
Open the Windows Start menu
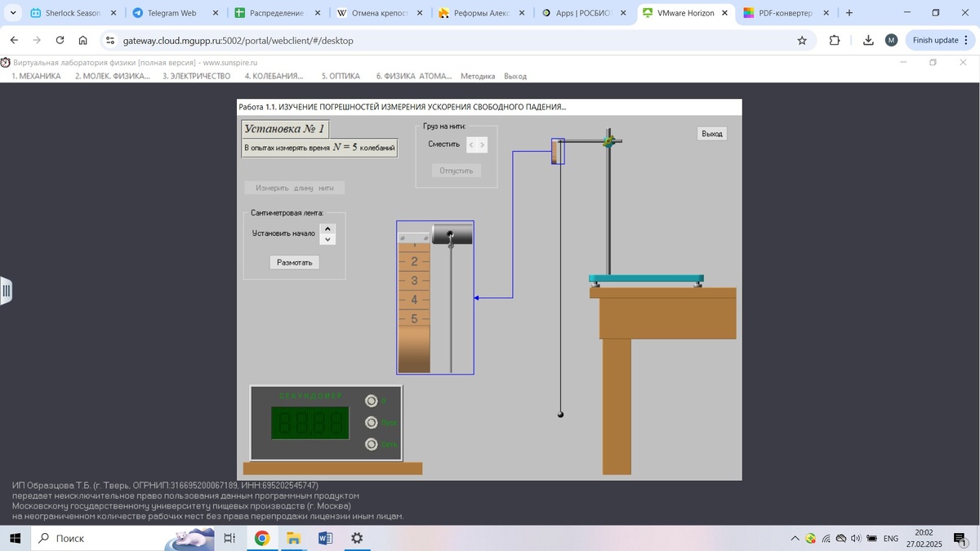(x=15, y=538)
